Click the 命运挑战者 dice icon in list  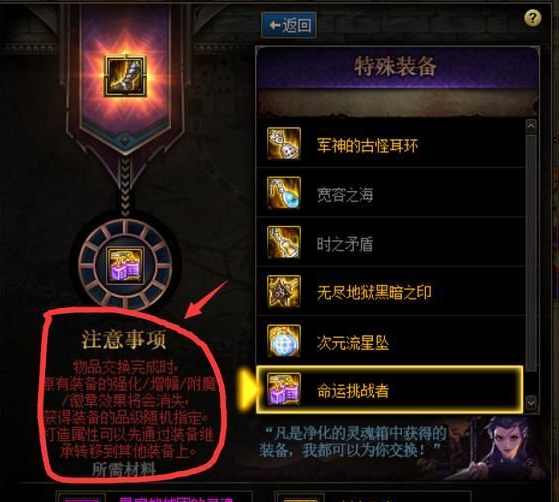(x=284, y=389)
